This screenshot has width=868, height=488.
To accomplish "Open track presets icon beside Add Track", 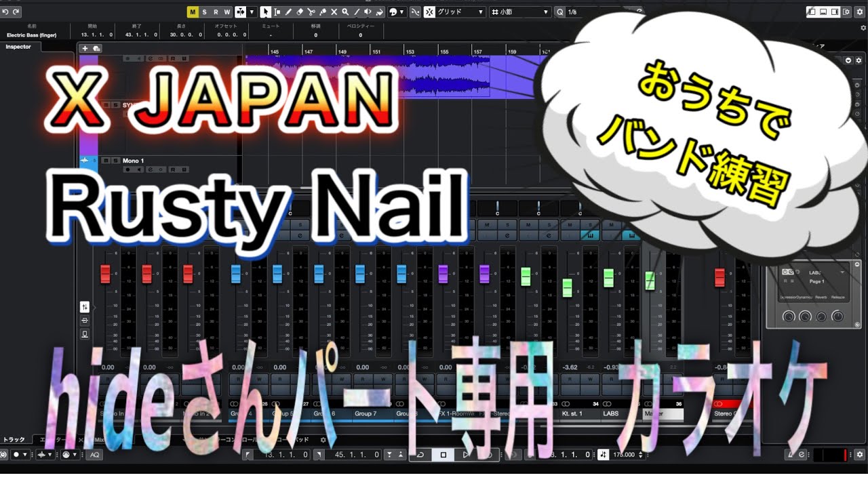I will coord(97,48).
